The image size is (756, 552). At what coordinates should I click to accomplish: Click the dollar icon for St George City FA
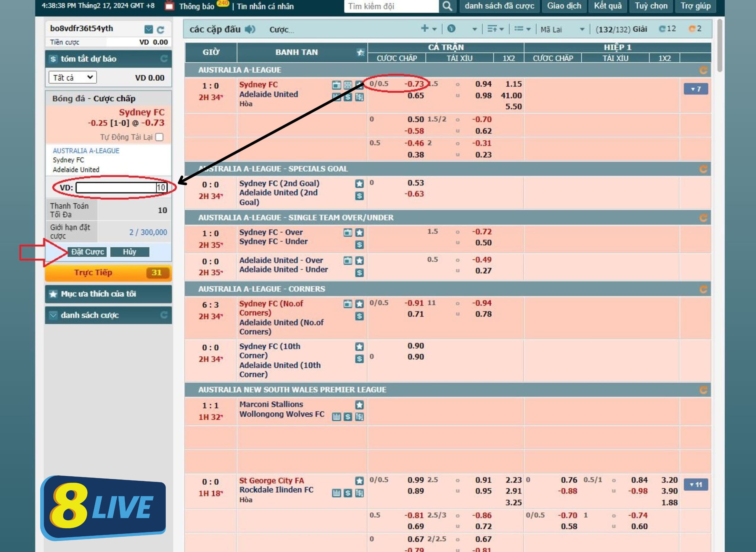point(348,493)
